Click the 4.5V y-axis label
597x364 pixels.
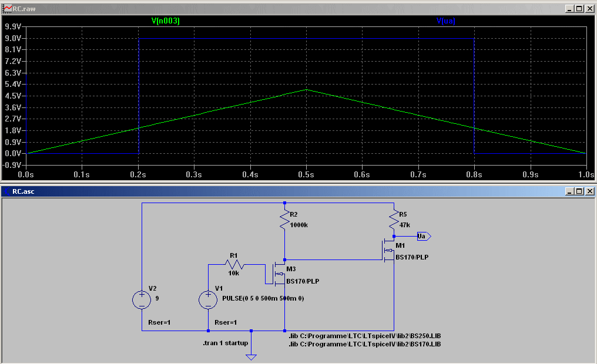coord(13,96)
